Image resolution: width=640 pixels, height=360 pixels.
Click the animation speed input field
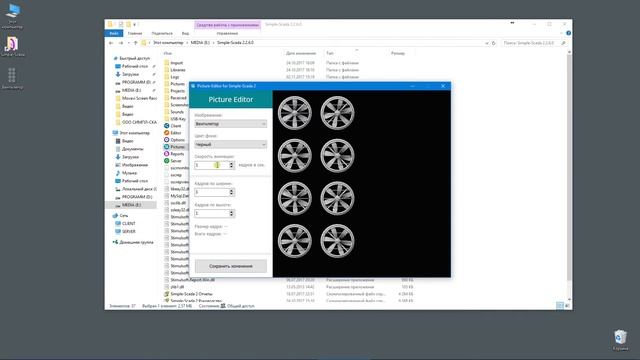coord(211,165)
